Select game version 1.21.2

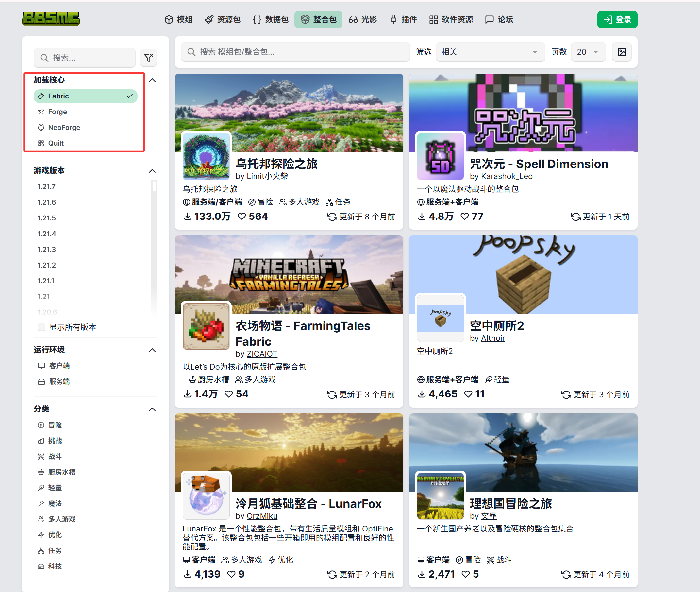tap(47, 266)
